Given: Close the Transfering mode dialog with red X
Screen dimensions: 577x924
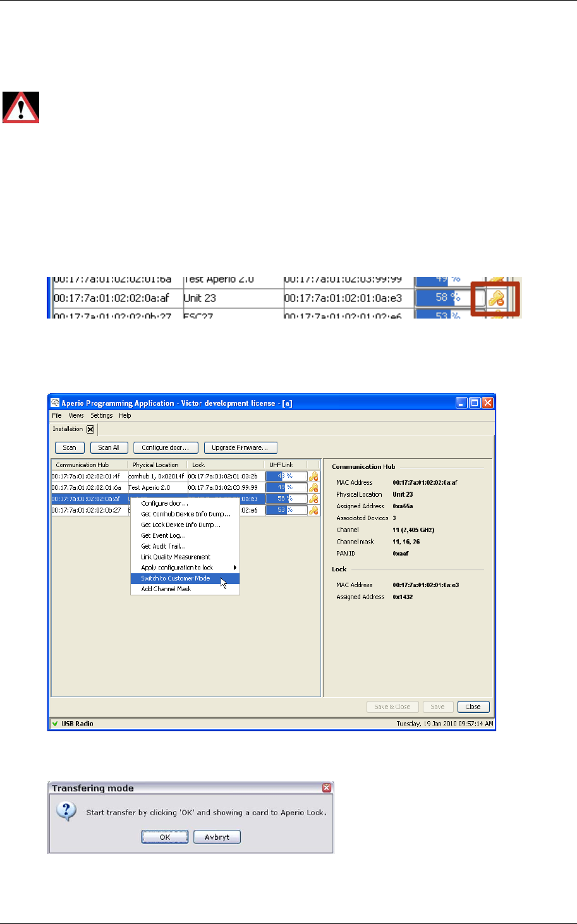Looking at the screenshot, I should tap(327, 787).
